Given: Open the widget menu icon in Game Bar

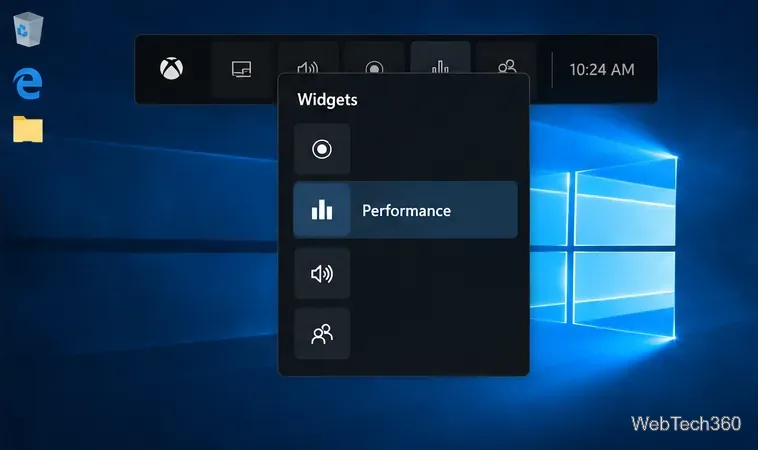Looking at the screenshot, I should point(241,69).
